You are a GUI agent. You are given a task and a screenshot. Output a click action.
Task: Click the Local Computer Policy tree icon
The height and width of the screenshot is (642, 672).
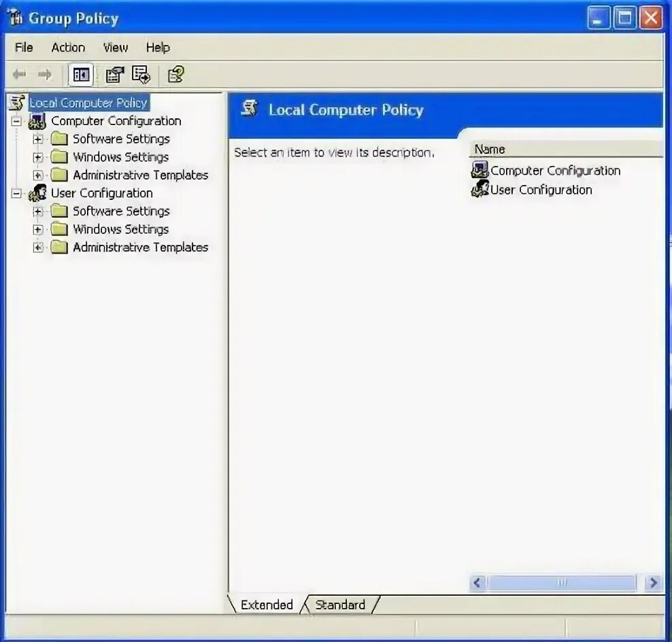click(17, 103)
